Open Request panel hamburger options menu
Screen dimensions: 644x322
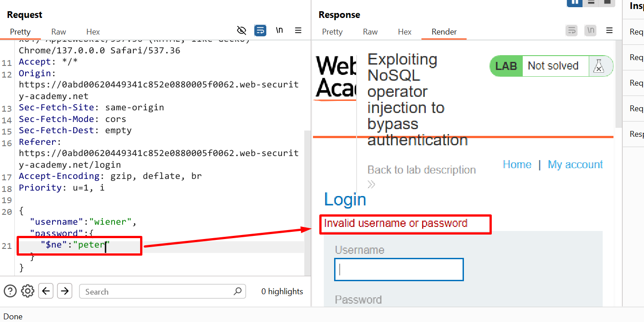pos(298,30)
